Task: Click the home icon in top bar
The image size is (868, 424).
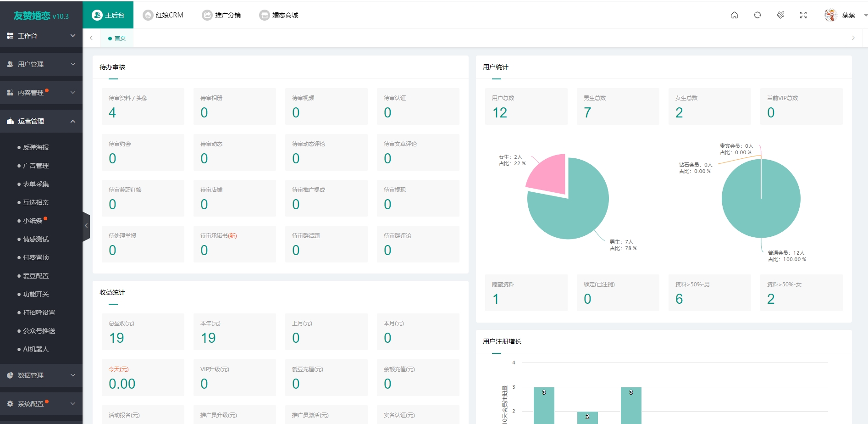Action: pos(735,15)
